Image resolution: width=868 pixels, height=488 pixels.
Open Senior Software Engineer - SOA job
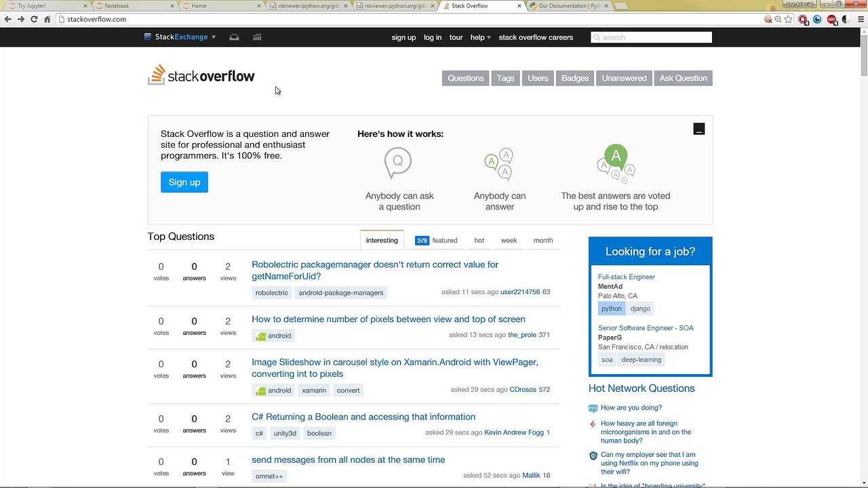[x=646, y=328]
